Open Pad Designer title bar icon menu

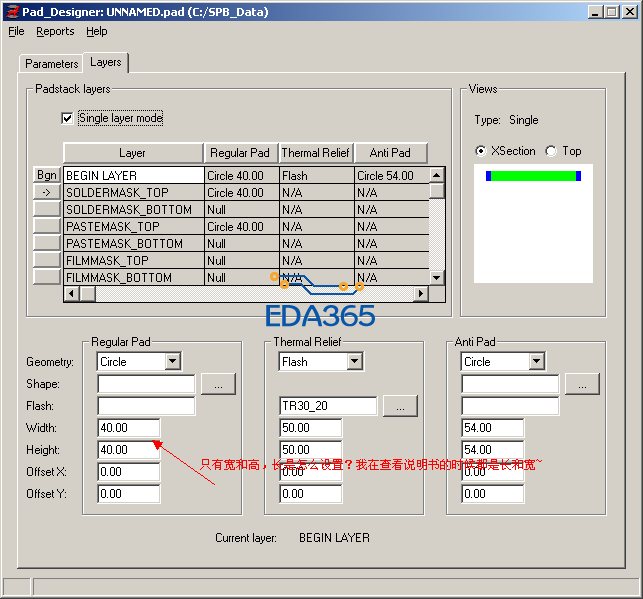(10, 11)
